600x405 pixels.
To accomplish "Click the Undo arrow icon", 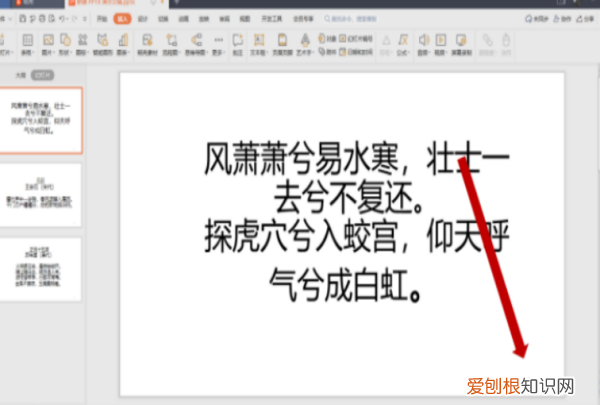I will tap(63, 18).
